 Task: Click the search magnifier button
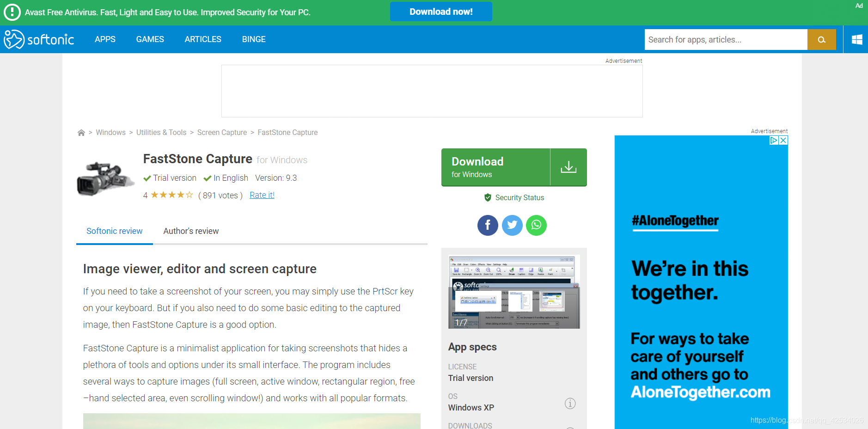click(821, 39)
